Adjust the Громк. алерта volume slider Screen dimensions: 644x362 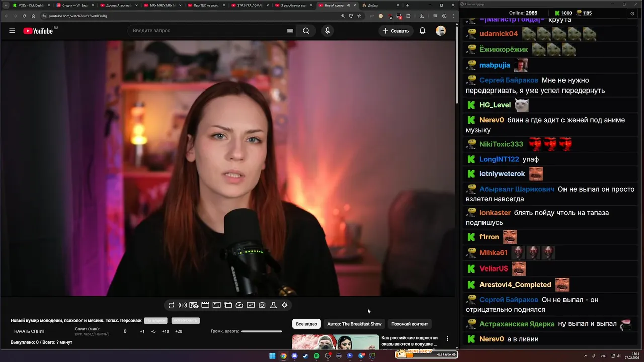pos(262,331)
